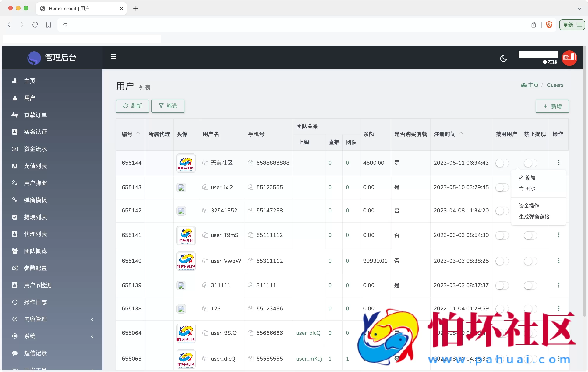
Task: Select 编辑 from the context menu
Action: coord(530,178)
